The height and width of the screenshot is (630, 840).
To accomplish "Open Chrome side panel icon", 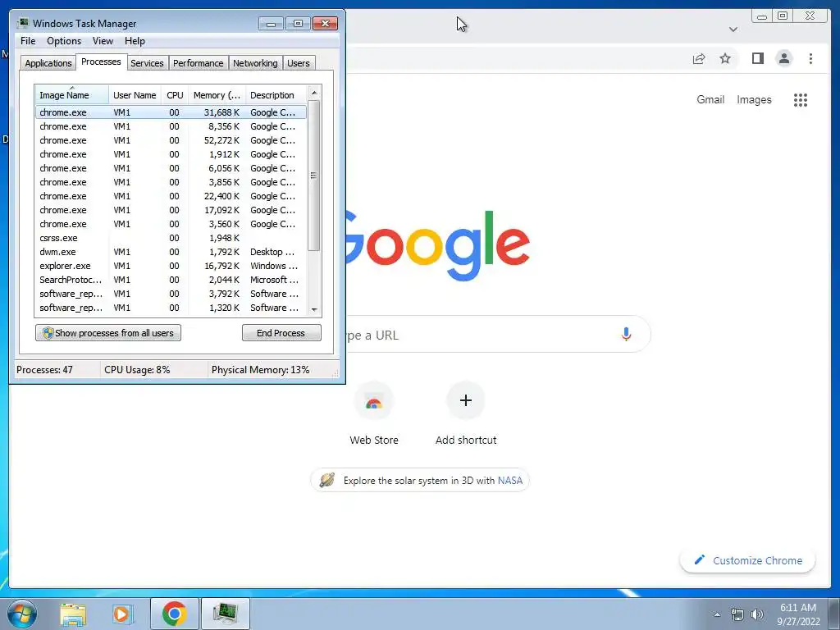I will coord(757,58).
